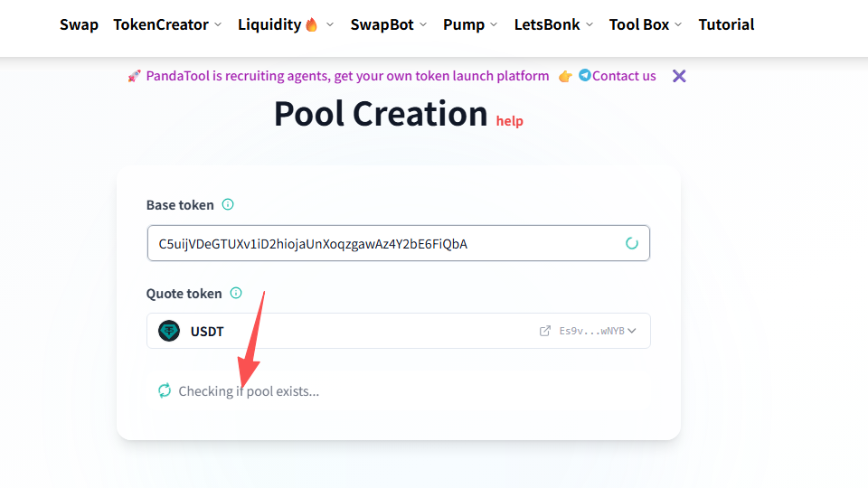Screen dimensions: 868x488
Task: Open the Pump dropdown menu
Action: (470, 24)
